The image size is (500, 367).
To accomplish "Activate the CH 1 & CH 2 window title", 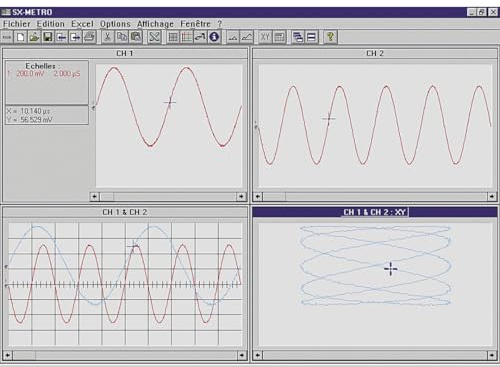I will 125,212.
